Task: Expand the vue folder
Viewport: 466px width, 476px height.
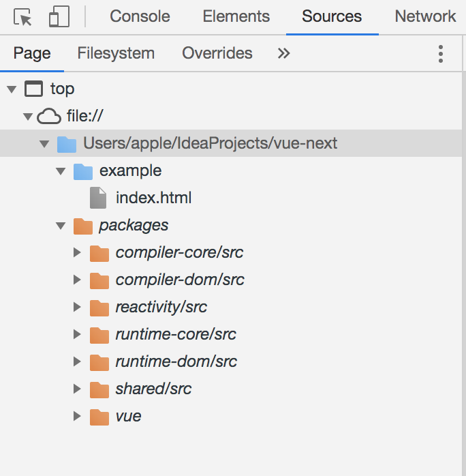Action: (77, 416)
